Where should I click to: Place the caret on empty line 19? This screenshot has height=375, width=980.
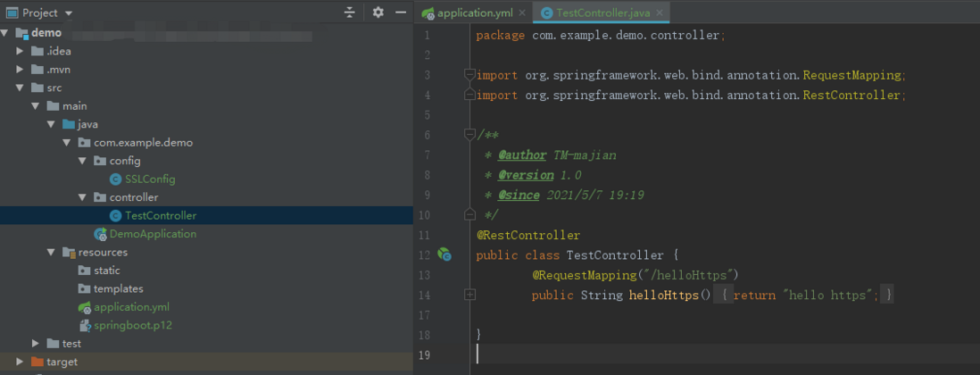[725, 355]
